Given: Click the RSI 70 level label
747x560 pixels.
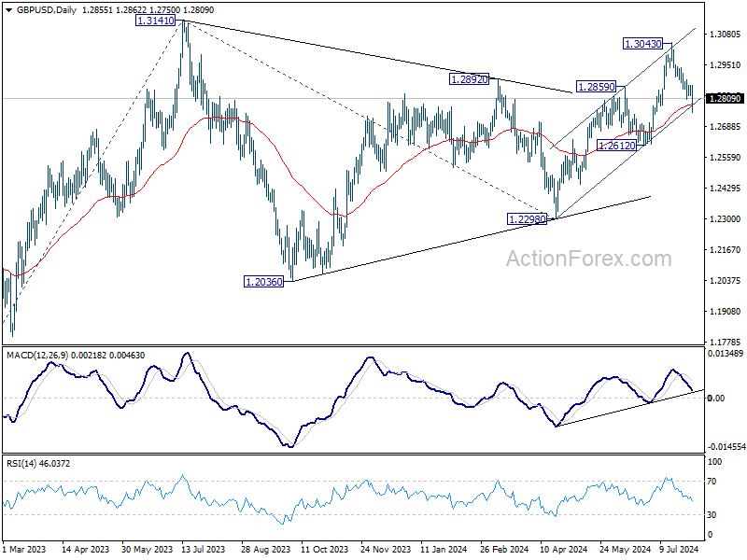Looking at the screenshot, I should coord(712,482).
